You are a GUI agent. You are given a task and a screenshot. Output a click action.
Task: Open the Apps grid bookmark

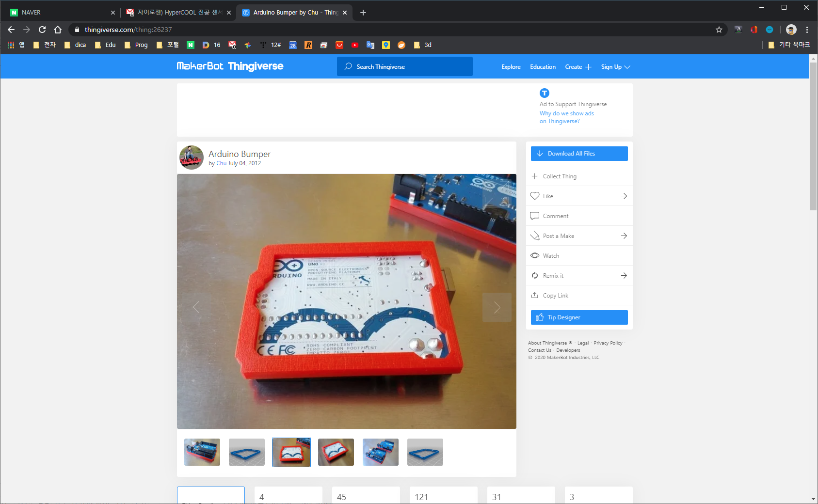click(x=11, y=45)
